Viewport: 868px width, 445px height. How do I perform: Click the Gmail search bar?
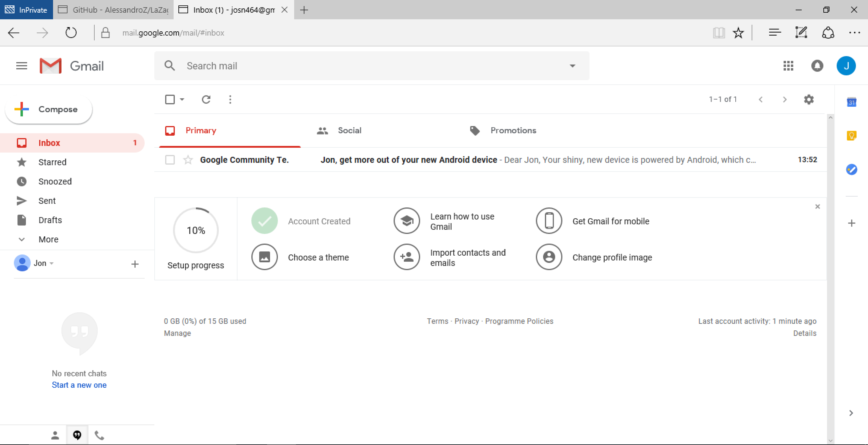tap(372, 66)
